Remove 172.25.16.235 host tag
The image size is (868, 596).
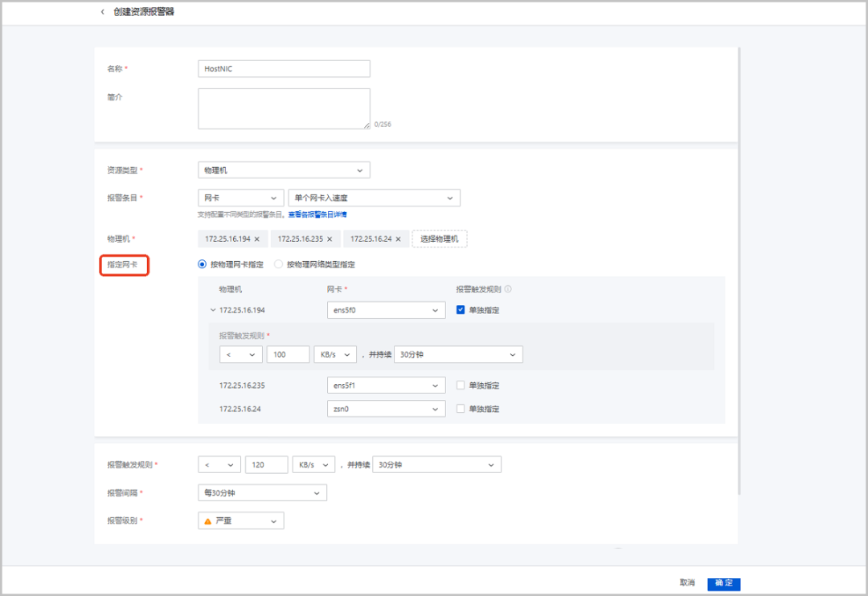330,239
